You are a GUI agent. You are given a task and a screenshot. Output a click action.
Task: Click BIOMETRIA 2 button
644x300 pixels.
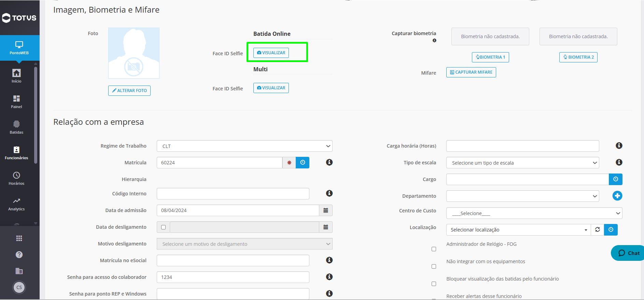pyautogui.click(x=578, y=57)
